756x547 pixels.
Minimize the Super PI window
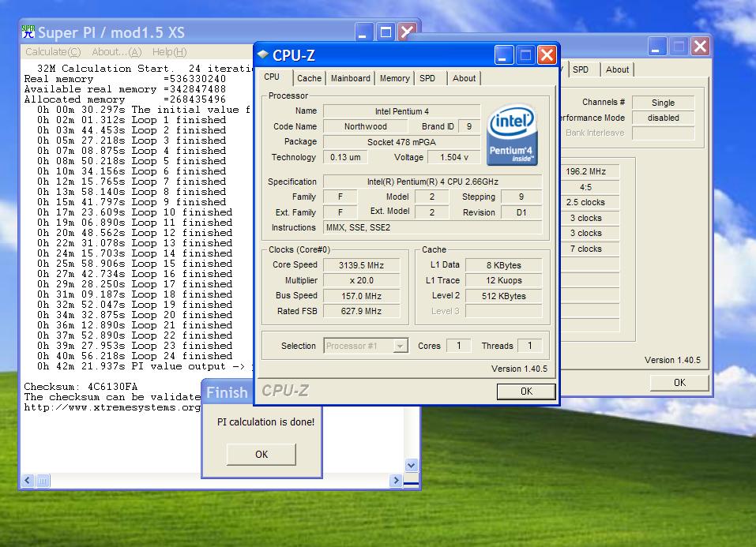363,32
